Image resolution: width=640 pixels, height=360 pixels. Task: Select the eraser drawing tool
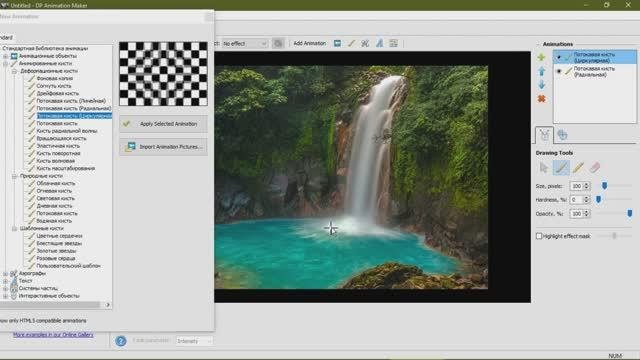(595, 167)
